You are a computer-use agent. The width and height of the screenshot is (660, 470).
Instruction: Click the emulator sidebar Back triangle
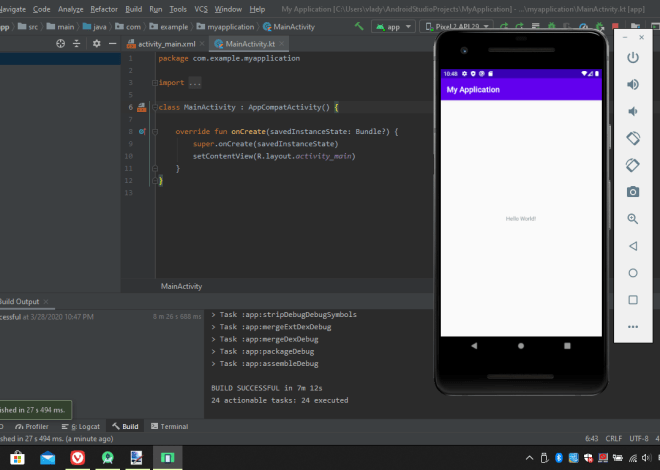coord(633,246)
